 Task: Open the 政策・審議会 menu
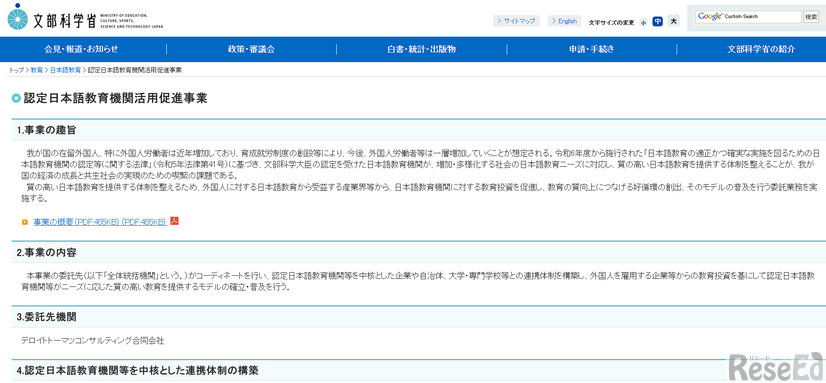click(251, 50)
